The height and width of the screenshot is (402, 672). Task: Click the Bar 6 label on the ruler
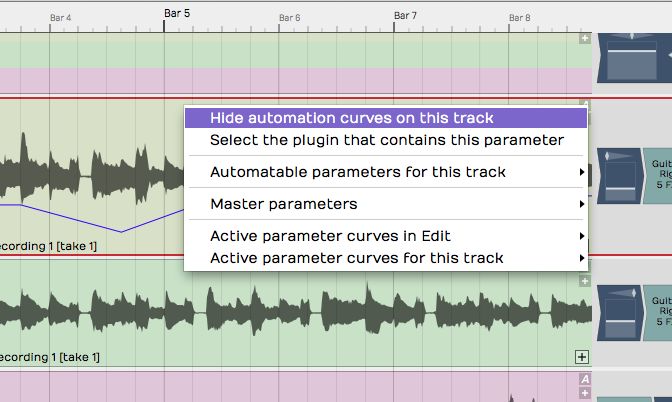[x=289, y=18]
